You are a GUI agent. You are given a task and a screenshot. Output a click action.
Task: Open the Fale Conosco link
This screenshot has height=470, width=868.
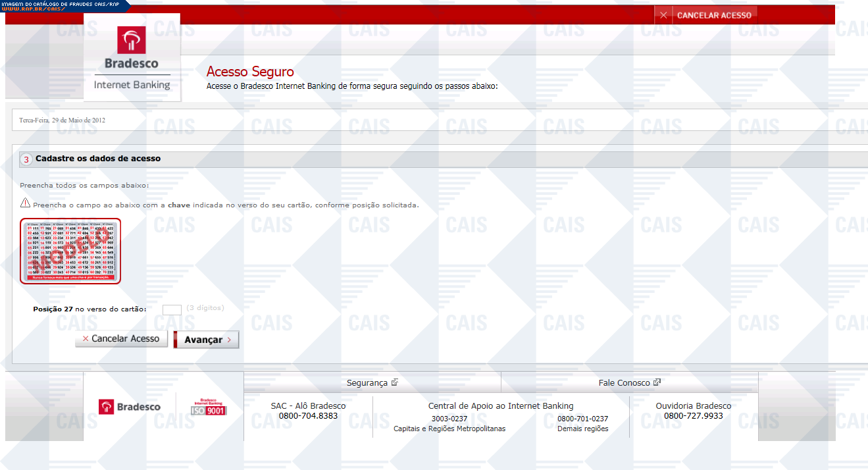click(x=624, y=383)
